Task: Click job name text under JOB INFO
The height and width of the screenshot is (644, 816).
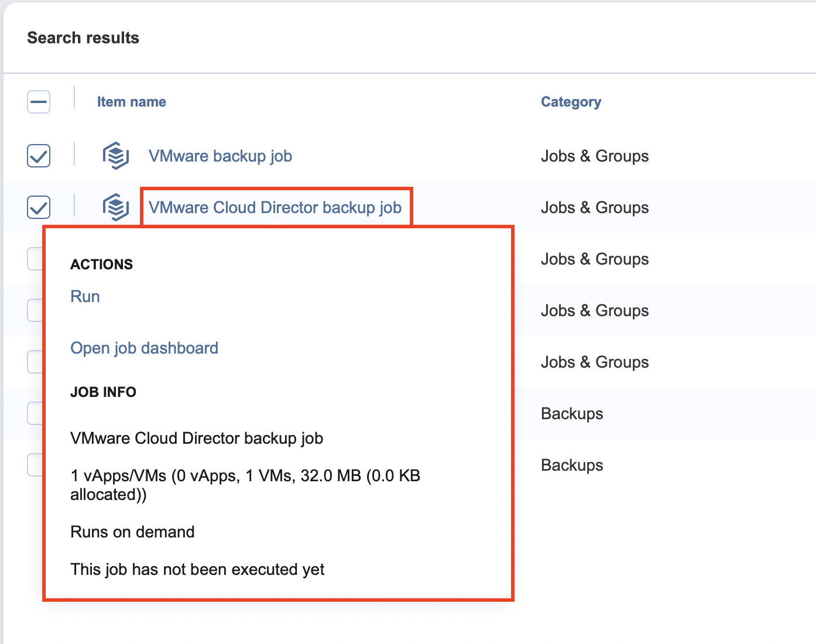Action: pyautogui.click(x=197, y=439)
